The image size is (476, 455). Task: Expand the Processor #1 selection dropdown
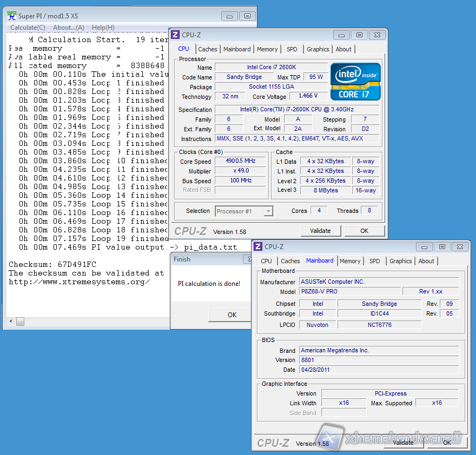click(x=268, y=211)
